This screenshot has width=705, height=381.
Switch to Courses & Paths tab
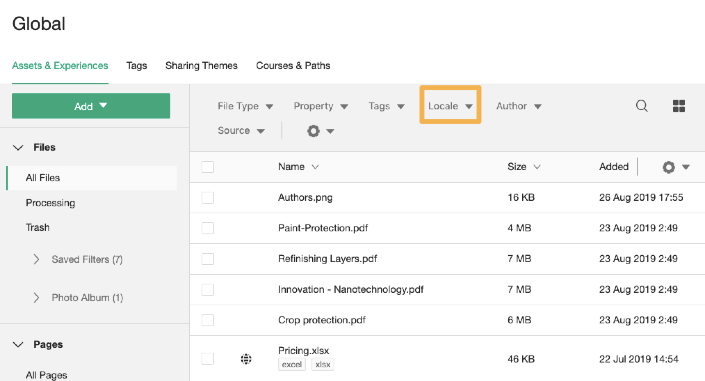point(293,66)
